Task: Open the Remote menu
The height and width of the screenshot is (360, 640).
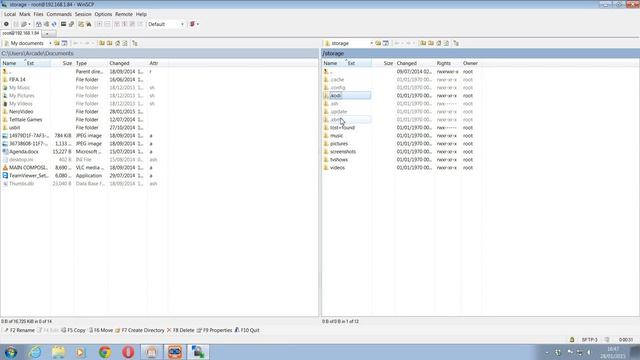Action: 124,14
